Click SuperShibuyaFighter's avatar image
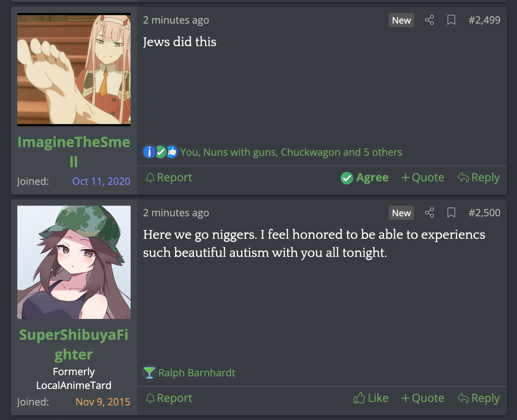The height and width of the screenshot is (420, 517). point(74,262)
